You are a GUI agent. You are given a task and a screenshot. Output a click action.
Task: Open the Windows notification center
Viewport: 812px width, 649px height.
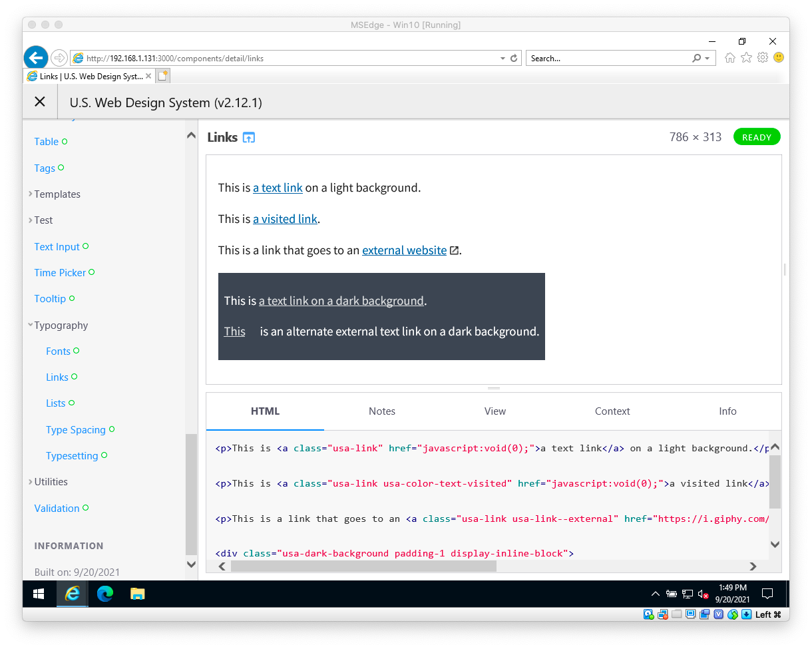[x=767, y=594]
